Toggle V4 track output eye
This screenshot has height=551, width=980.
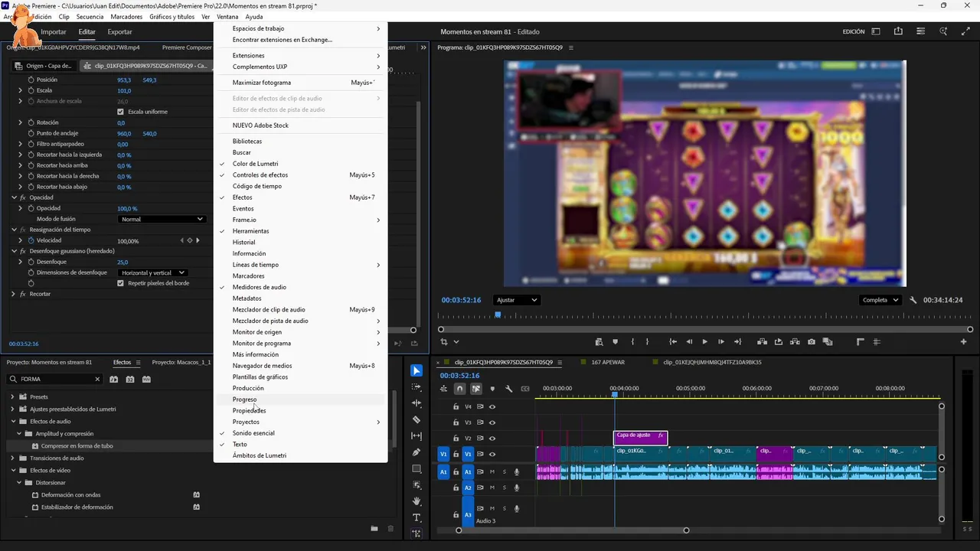tap(492, 406)
